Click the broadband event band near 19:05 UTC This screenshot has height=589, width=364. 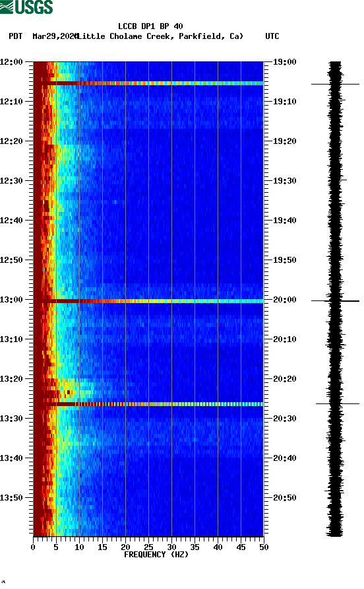coord(148,83)
